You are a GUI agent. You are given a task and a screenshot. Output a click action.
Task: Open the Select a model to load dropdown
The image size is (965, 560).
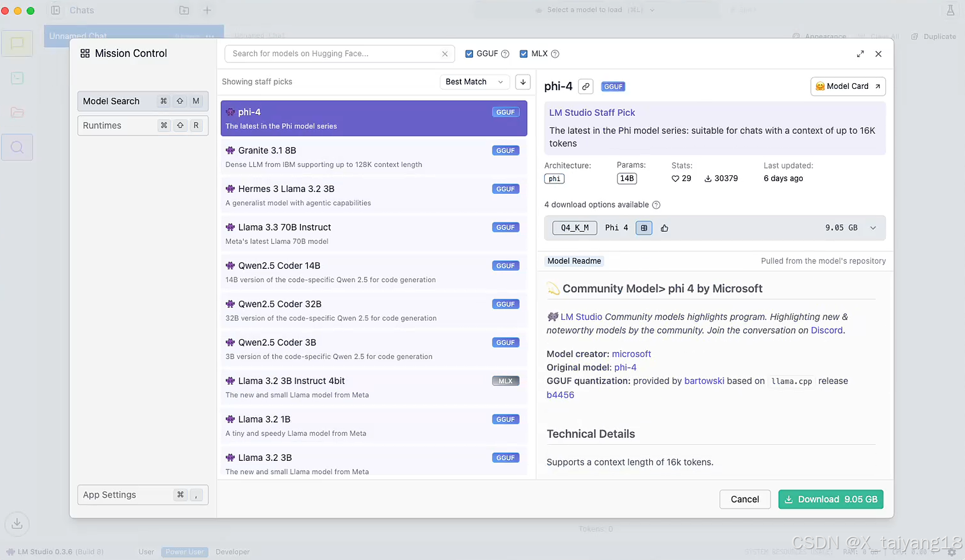pos(597,10)
